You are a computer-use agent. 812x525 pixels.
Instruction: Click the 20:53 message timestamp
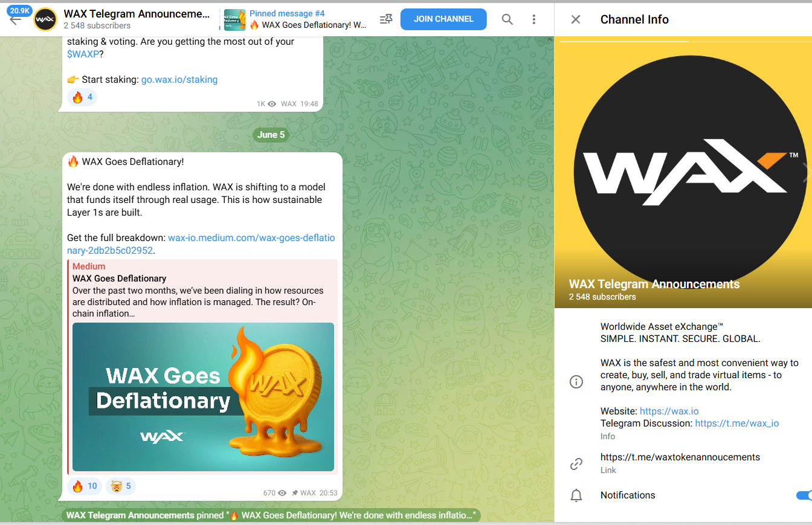click(x=328, y=493)
